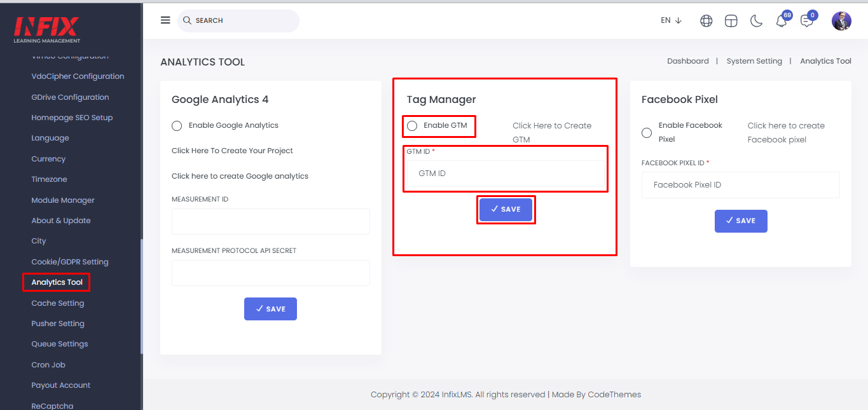Save the Tag Manager settings
The image size is (868, 410).
pyautogui.click(x=506, y=209)
